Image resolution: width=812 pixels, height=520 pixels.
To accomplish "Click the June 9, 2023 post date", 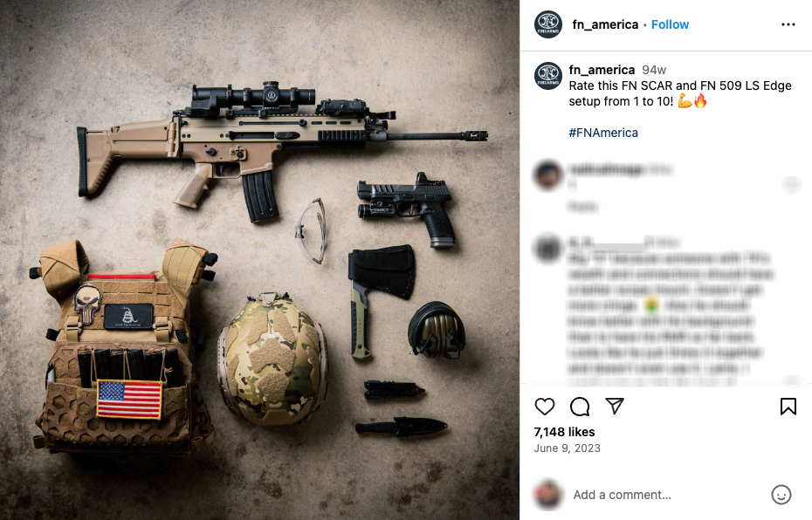I will 567,448.
